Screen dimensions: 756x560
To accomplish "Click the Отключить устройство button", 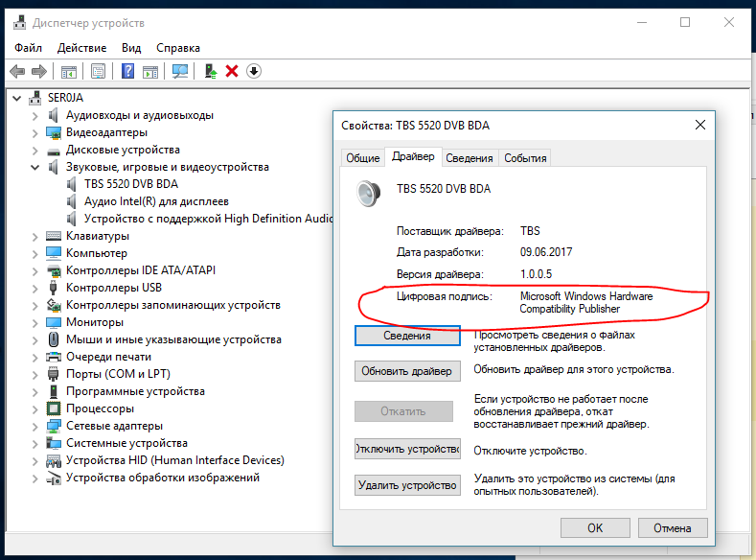I will (x=407, y=449).
